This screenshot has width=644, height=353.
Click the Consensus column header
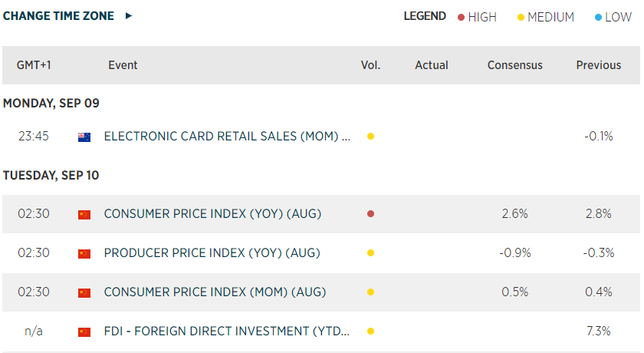pyautogui.click(x=514, y=65)
